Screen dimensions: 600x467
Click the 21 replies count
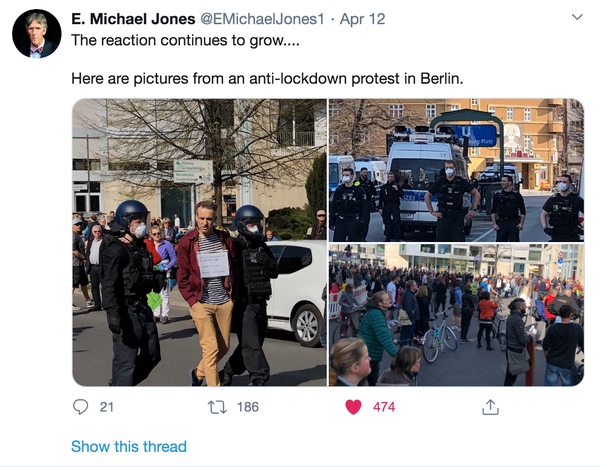tap(107, 407)
